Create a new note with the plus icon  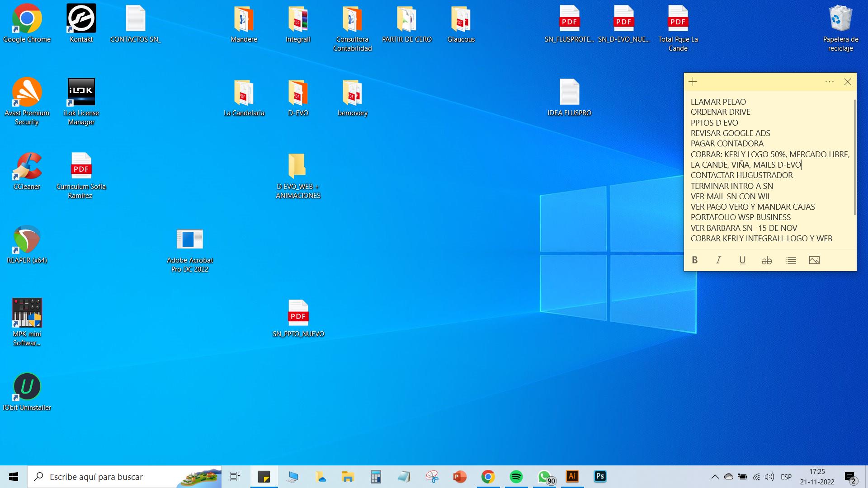(693, 82)
